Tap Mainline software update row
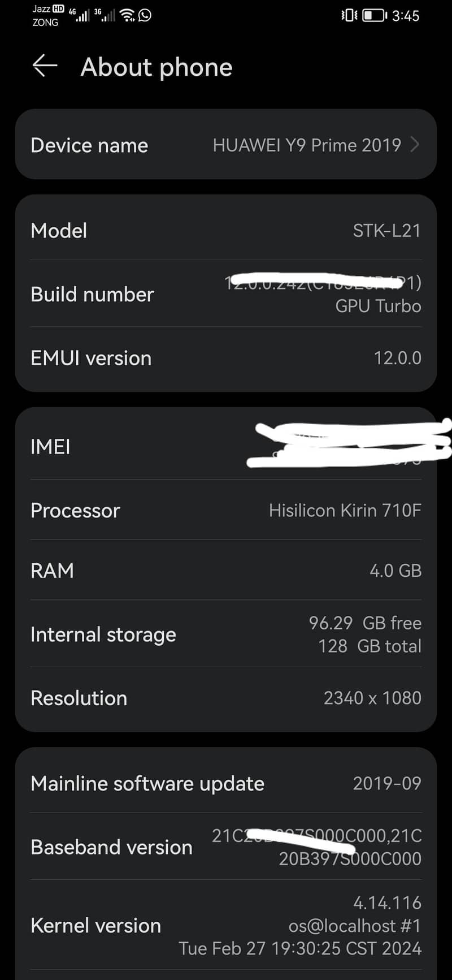This screenshot has width=452, height=980. point(226,783)
